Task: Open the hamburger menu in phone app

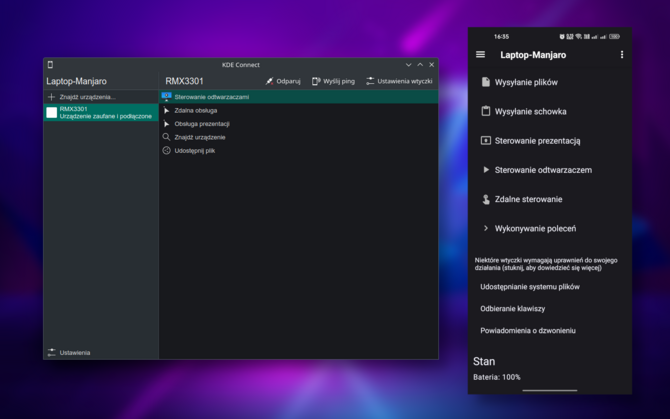Action: pos(480,55)
